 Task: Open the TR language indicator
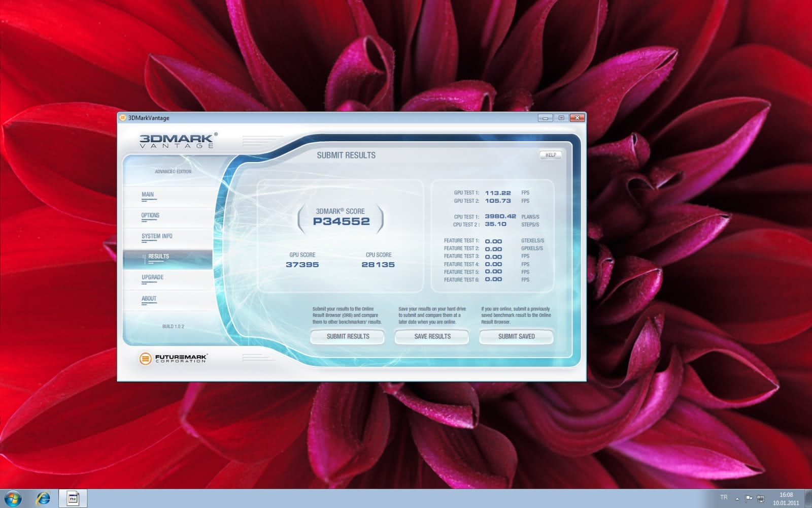coord(724,497)
